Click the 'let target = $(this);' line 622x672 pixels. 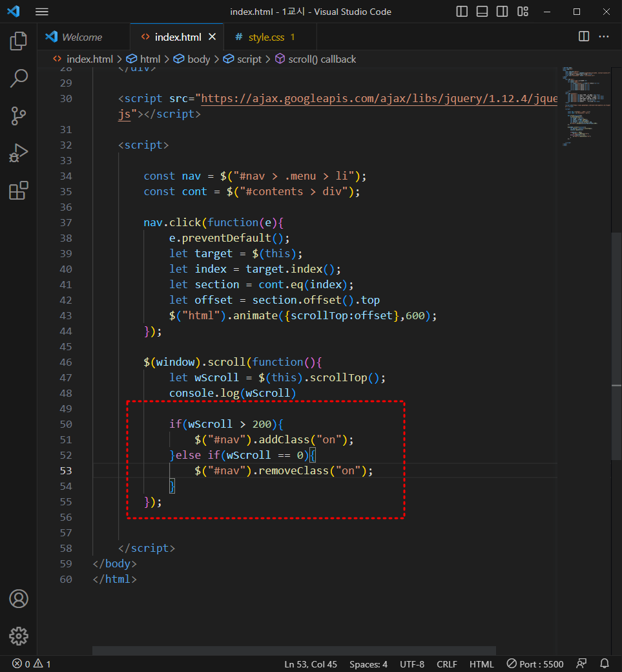236,254
